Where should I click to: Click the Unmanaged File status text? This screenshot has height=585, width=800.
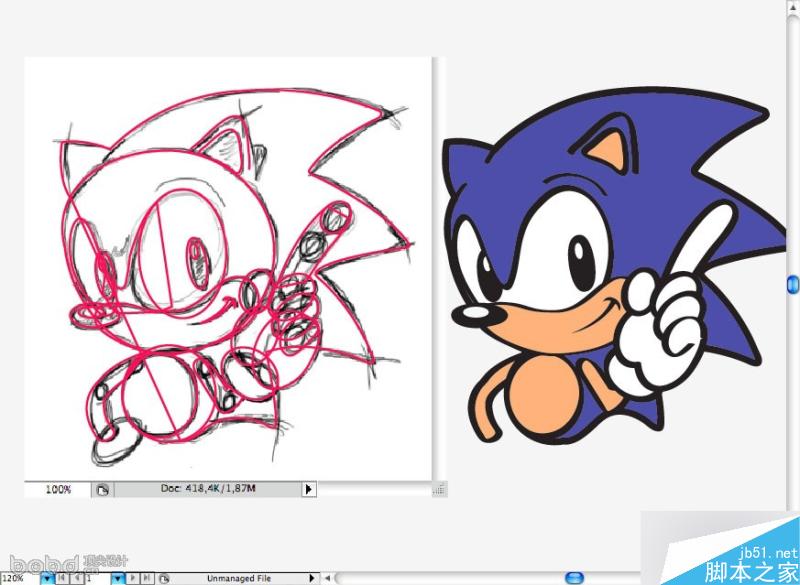tap(239, 578)
